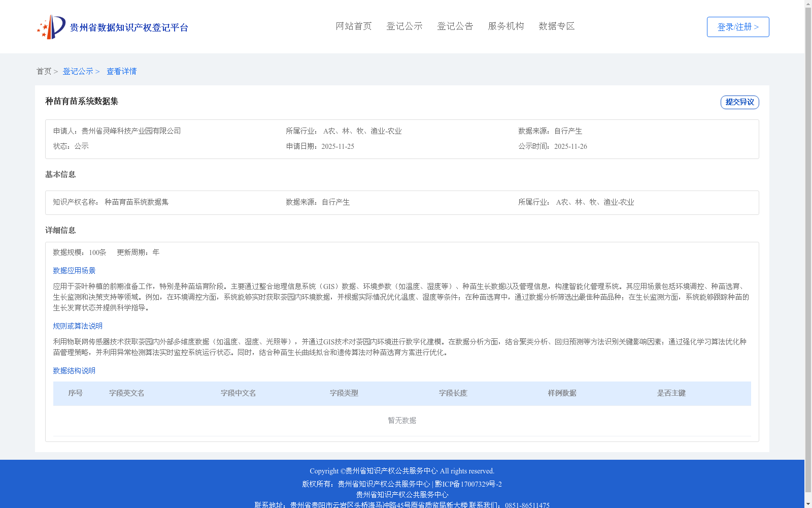Click the 字段长度 column header

point(453,393)
